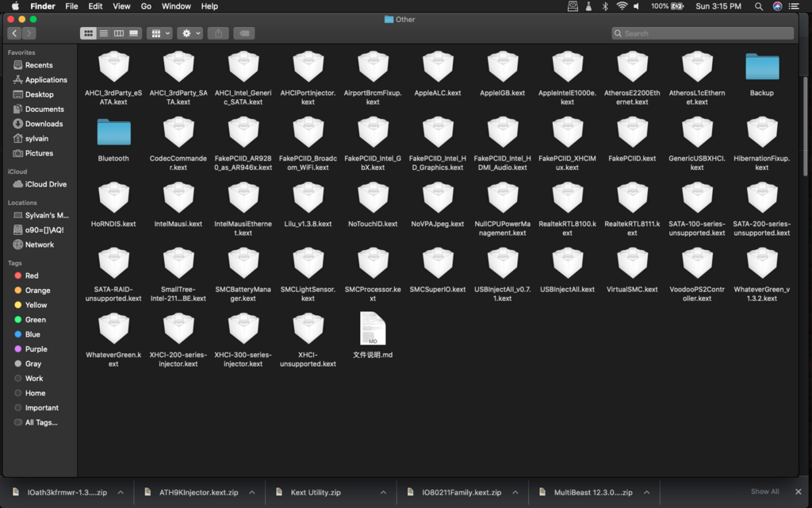This screenshot has height=508, width=812.
Task: Close the downloads bar
Action: tap(798, 491)
